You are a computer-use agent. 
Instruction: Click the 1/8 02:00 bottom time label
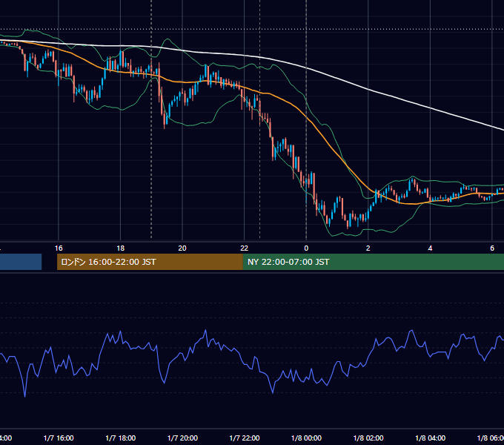tap(368, 438)
